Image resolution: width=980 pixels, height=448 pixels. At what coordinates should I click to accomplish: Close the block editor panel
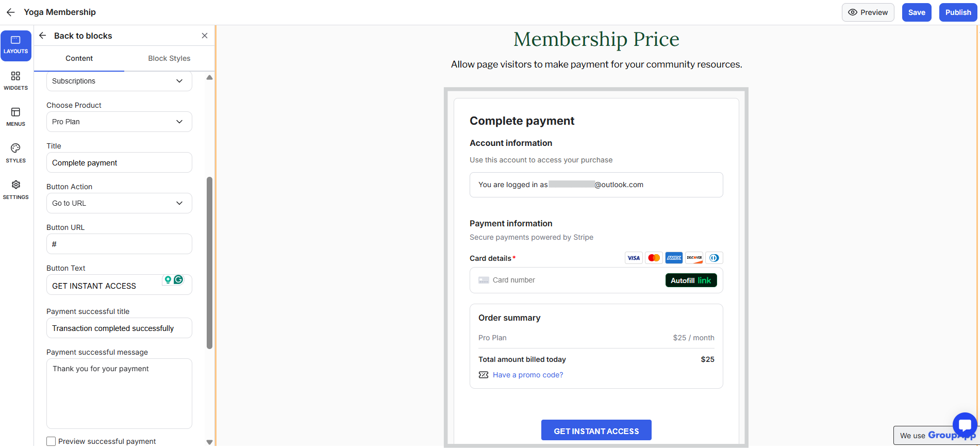point(205,36)
